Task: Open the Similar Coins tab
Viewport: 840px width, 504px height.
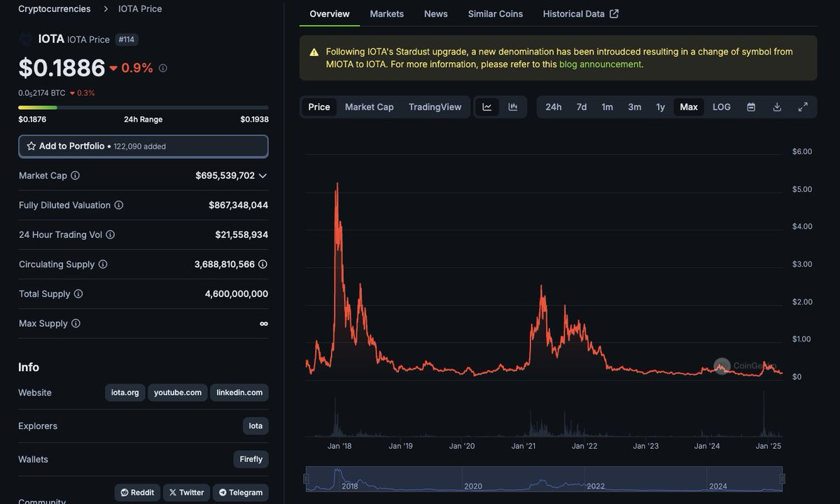Action: point(496,14)
